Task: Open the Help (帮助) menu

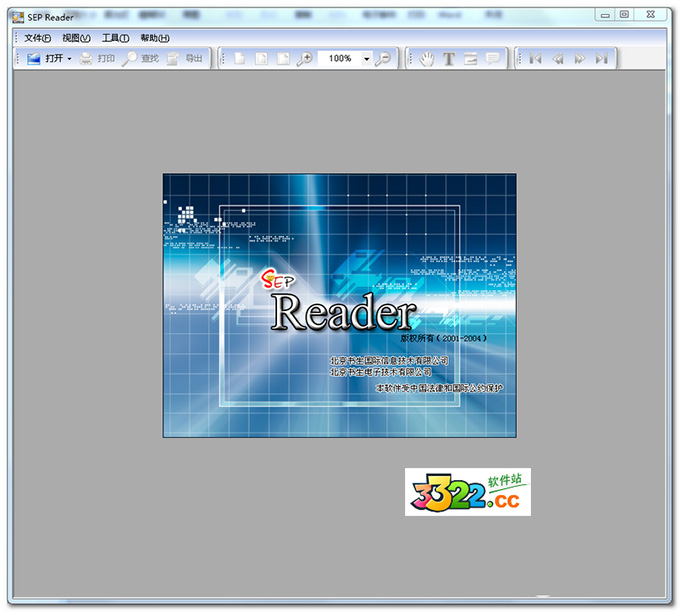Action: pyautogui.click(x=155, y=38)
